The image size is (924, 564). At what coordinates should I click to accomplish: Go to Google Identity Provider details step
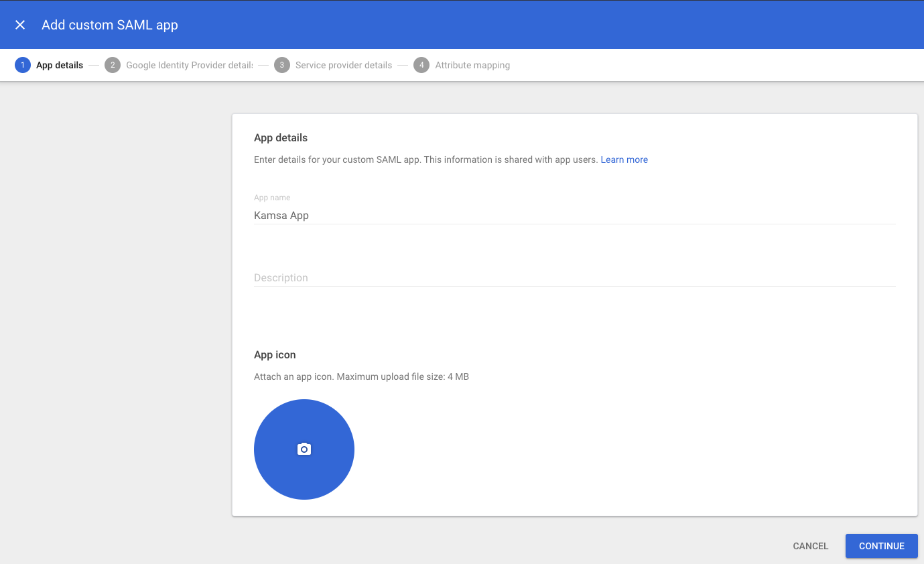coord(179,65)
